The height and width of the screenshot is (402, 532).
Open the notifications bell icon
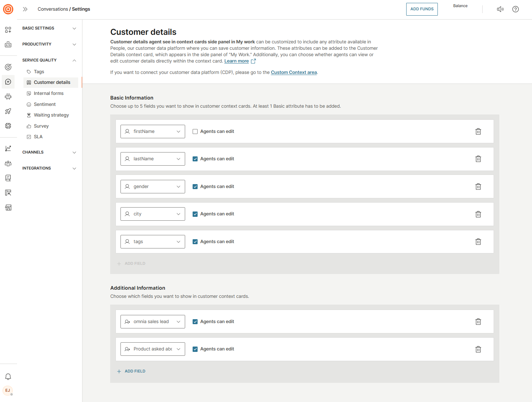[8, 377]
